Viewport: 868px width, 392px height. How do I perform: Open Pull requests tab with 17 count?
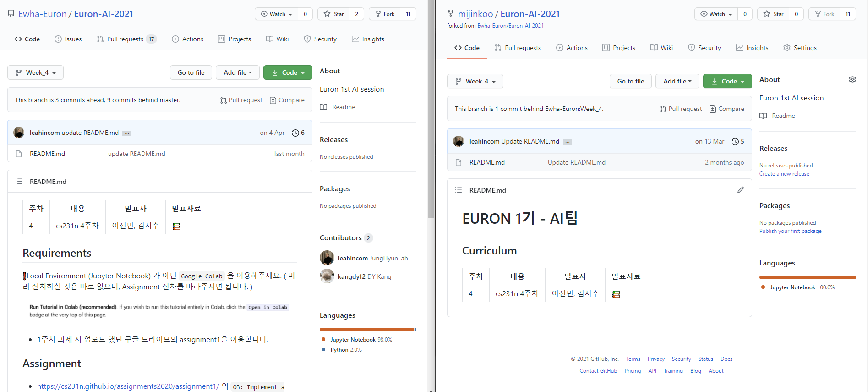coord(126,39)
